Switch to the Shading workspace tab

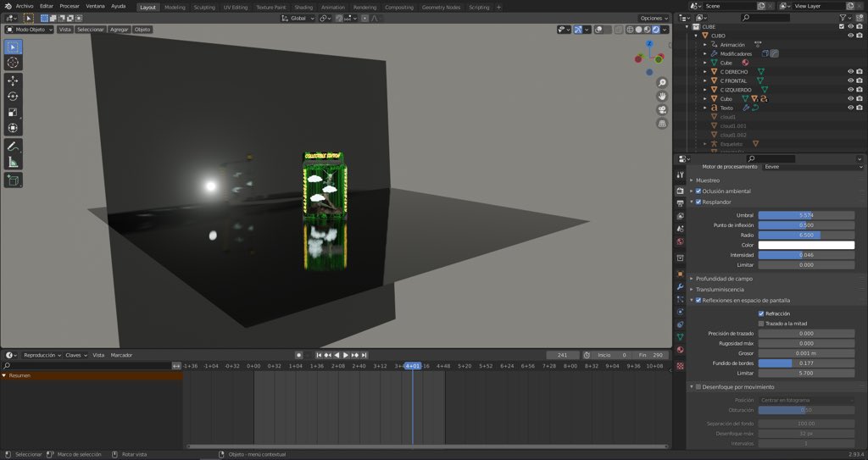pyautogui.click(x=303, y=7)
